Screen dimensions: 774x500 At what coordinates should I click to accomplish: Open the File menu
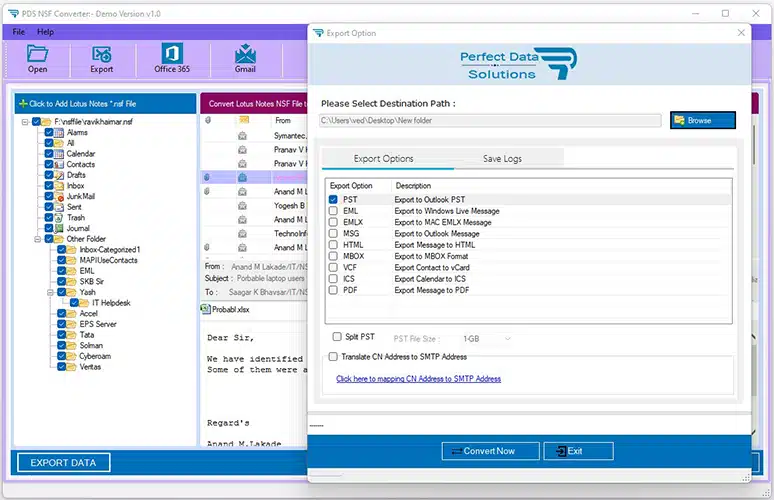(19, 32)
